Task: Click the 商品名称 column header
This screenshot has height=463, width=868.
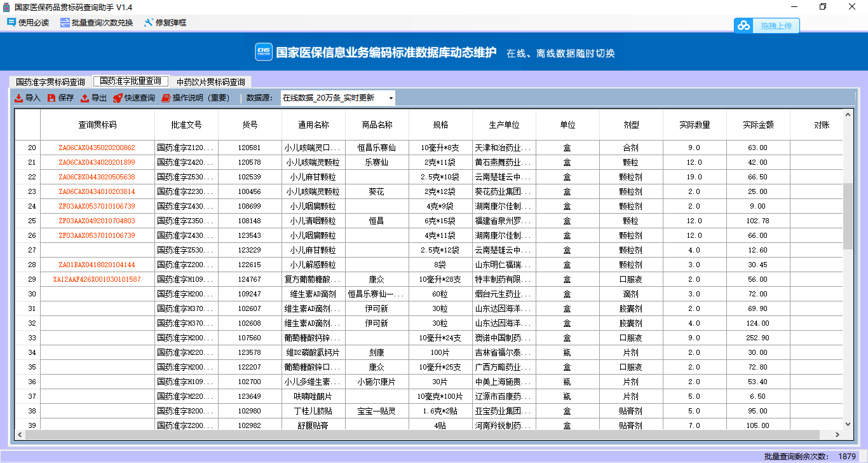Action: coord(377,125)
